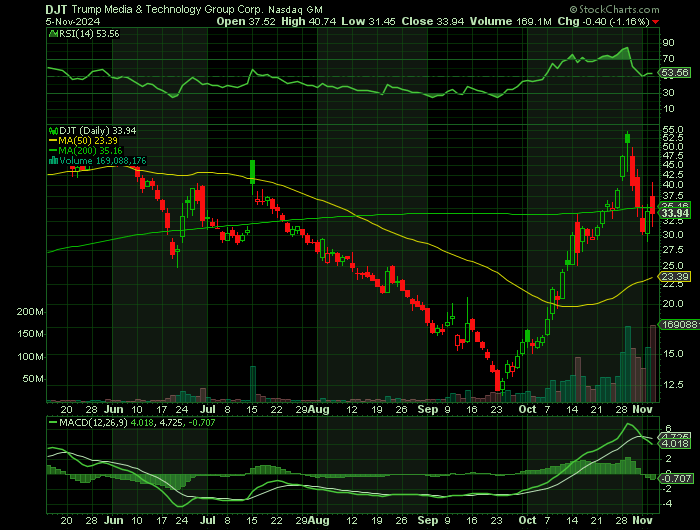Click the RSI line icon before RSI(14)
The height and width of the screenshot is (530, 700).
click(54, 33)
